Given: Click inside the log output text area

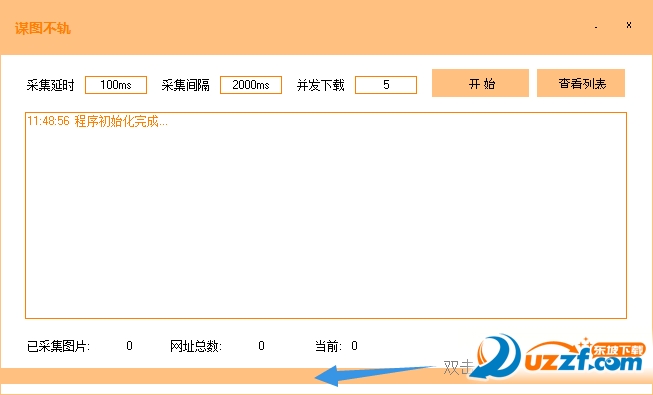Looking at the screenshot, I should point(326,215).
